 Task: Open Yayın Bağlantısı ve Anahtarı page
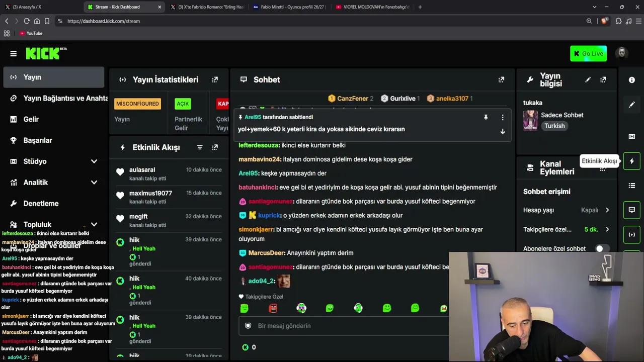click(58, 98)
